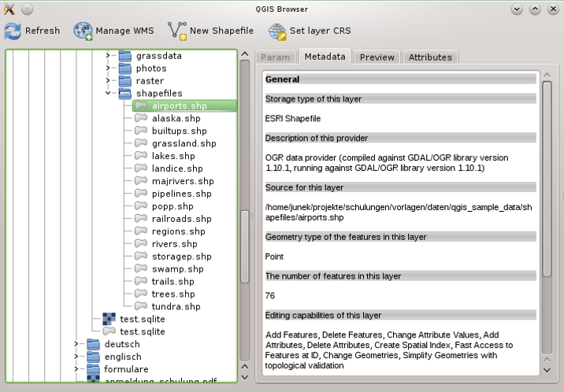Screen dimensions: 564x392
Task: Select swamp.shp in the tree
Action: pos(178,269)
